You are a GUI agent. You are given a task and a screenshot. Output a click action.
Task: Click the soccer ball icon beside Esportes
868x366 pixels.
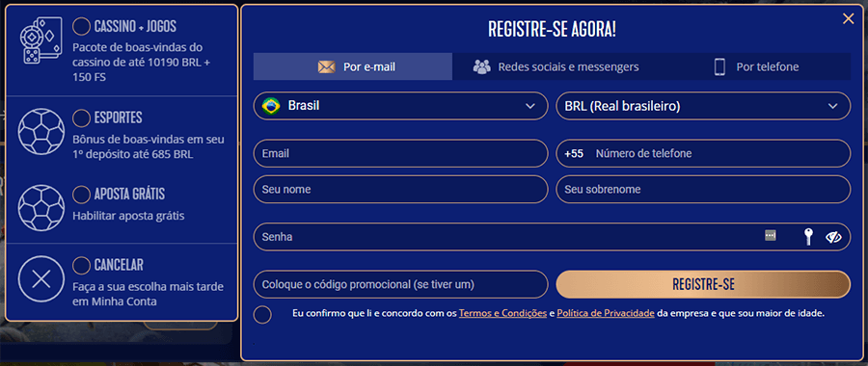(41, 132)
